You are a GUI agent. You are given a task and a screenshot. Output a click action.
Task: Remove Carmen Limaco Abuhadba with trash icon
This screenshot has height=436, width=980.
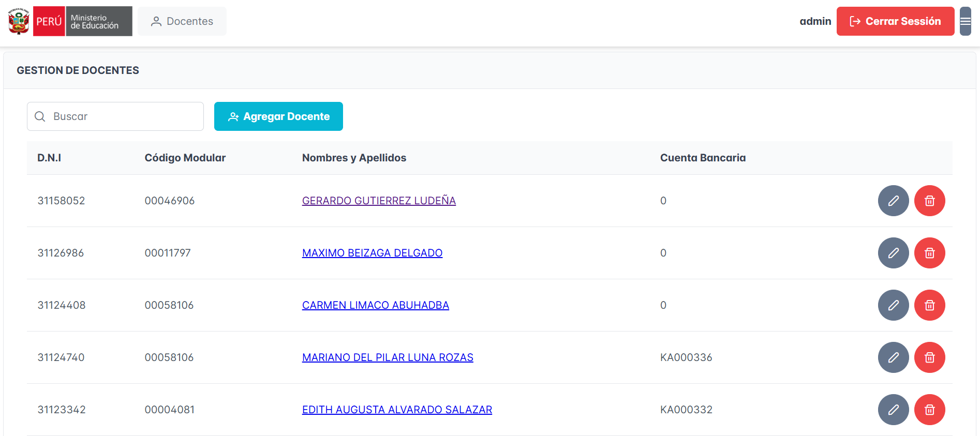click(x=929, y=305)
